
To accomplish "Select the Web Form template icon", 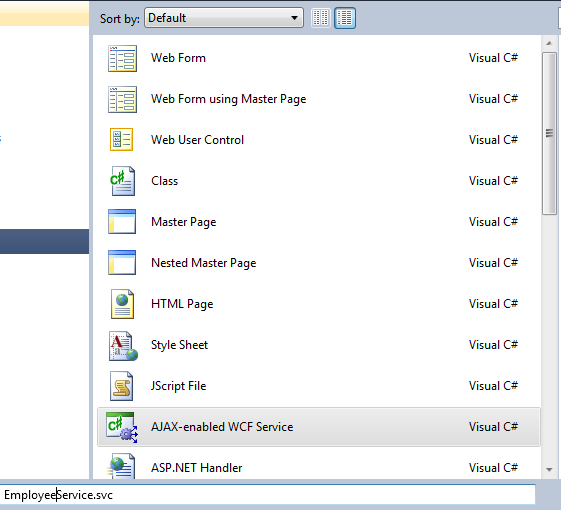I will [122, 58].
